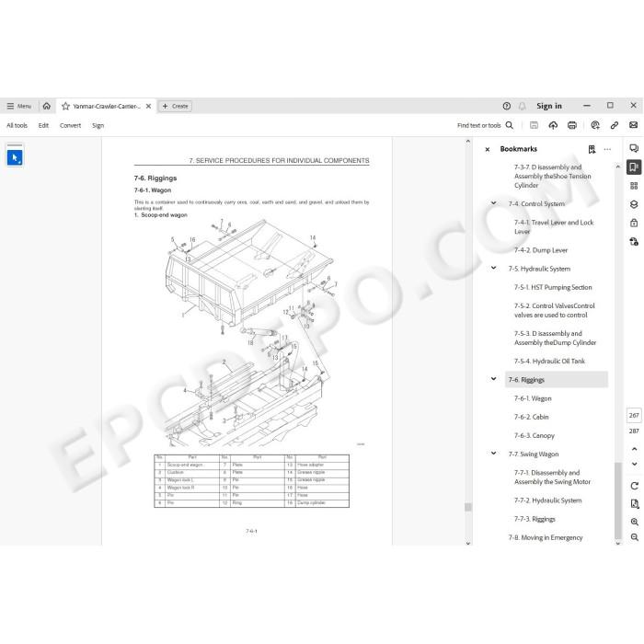Zoom out with the minus magnifier
The height and width of the screenshot is (644, 644).
tap(634, 537)
